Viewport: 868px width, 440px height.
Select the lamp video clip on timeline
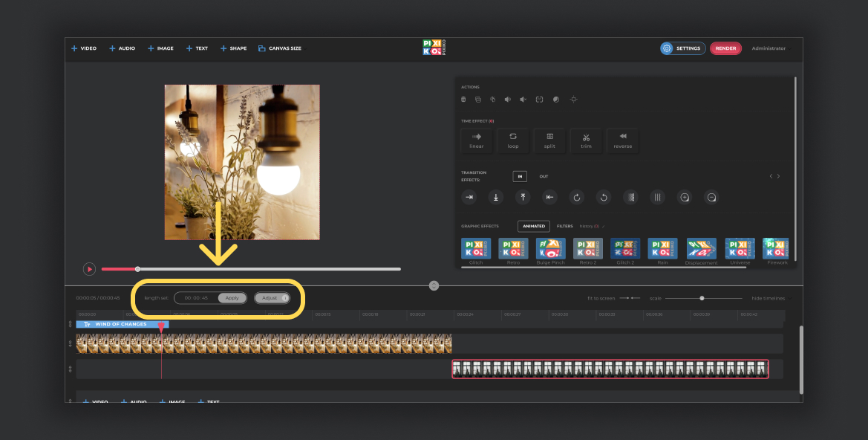pyautogui.click(x=264, y=343)
